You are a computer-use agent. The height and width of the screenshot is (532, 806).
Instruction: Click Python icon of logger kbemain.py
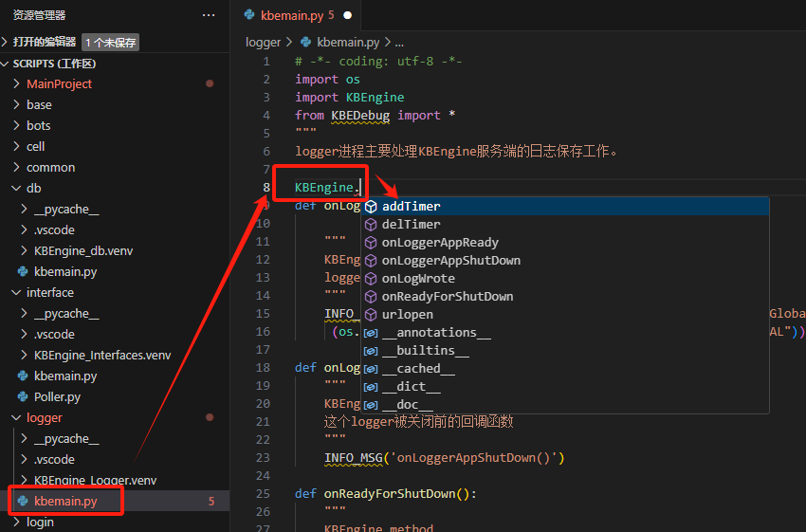[23, 501]
